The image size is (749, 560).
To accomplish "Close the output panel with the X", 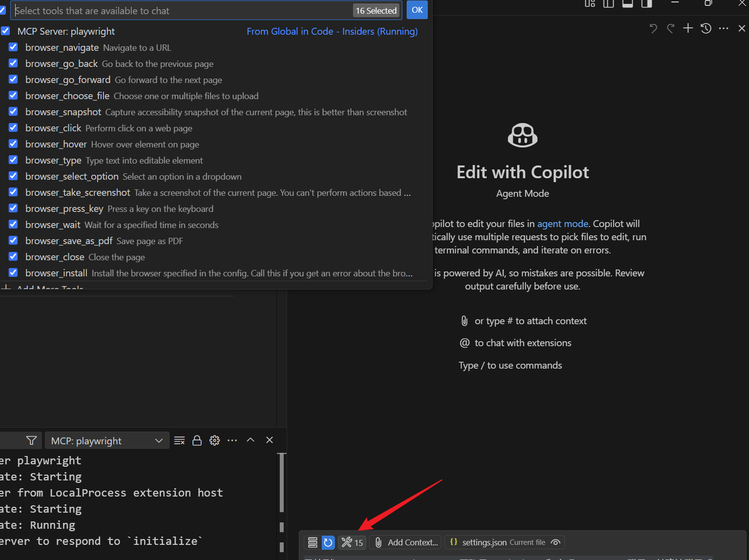I will (270, 440).
